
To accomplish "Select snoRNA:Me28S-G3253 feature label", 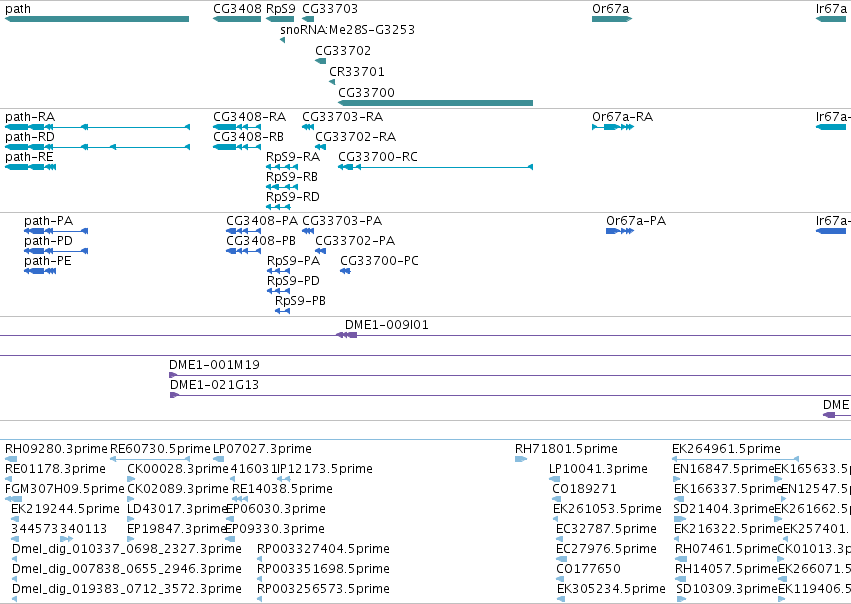I will click(347, 30).
